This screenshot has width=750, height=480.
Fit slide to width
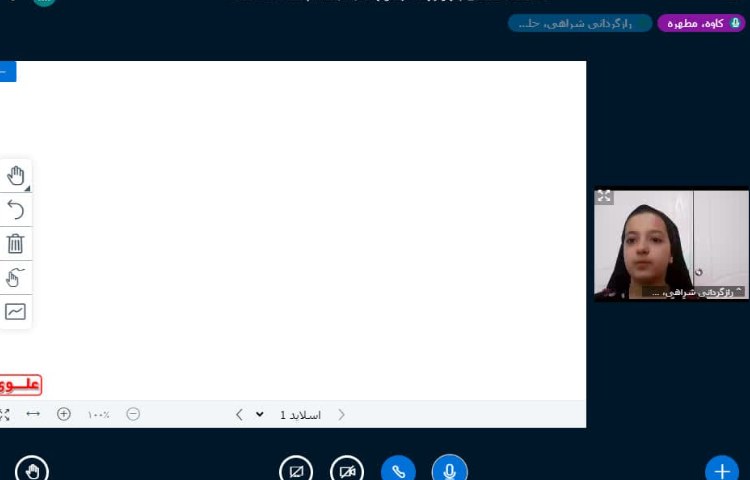point(33,414)
